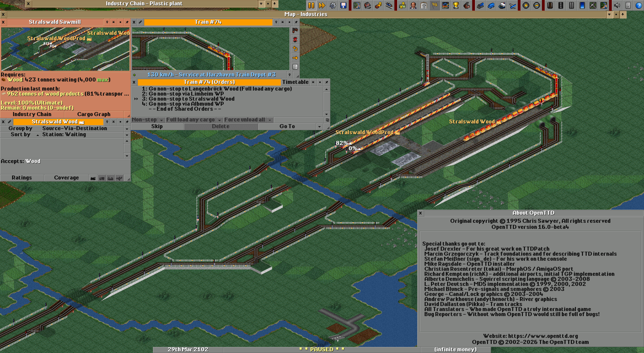
Task: Toggle sticky pin on Train #74 Orders window
Action: pos(327,82)
